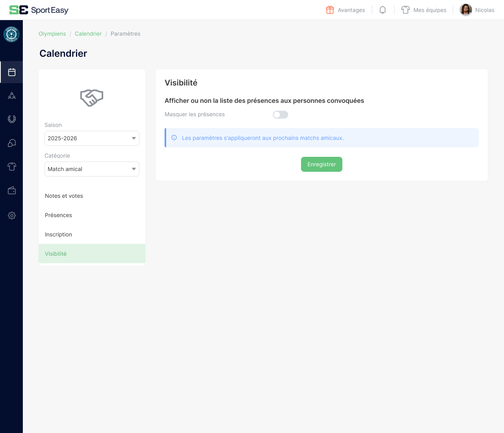Viewport: 504px width, 433px height.
Task: Click the Olympiens team crest logo
Action: 11,35
